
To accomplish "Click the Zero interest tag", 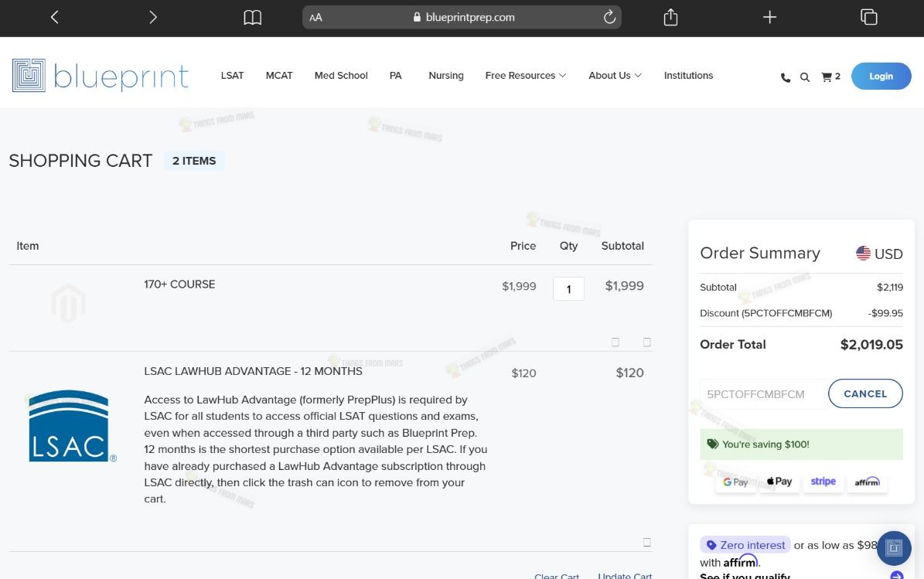I will [745, 545].
